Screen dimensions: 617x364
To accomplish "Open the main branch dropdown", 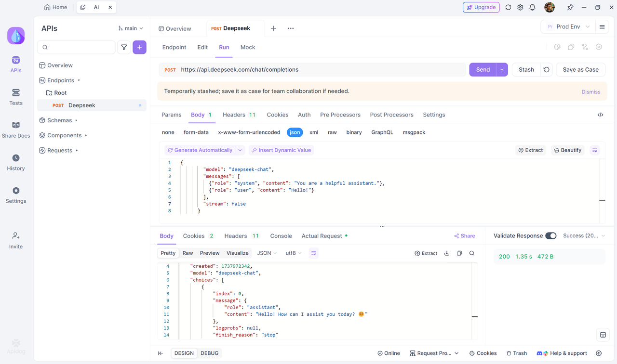I will pos(131,28).
